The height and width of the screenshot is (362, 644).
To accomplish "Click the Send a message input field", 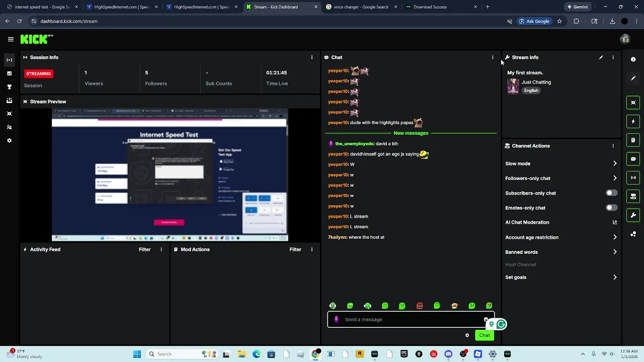I will pos(411,319).
